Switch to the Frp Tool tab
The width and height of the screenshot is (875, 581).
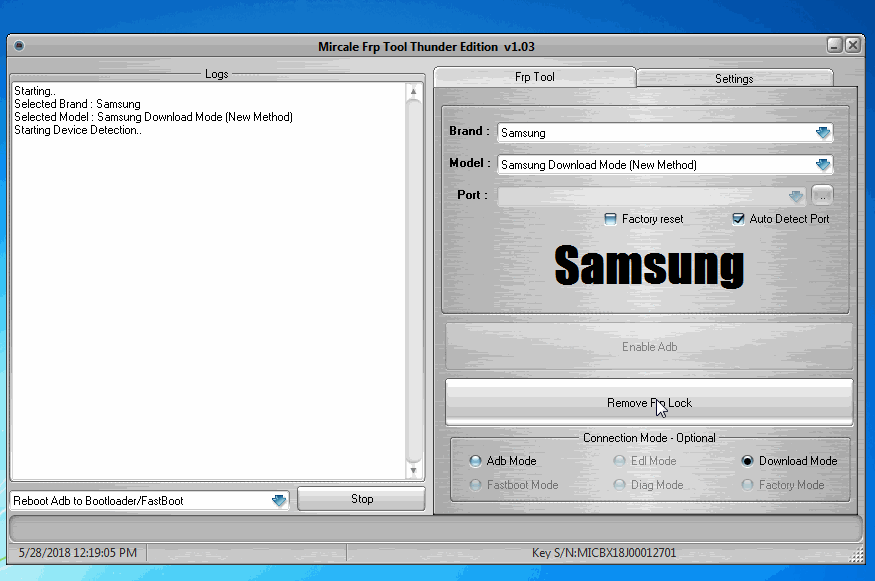[x=535, y=77]
